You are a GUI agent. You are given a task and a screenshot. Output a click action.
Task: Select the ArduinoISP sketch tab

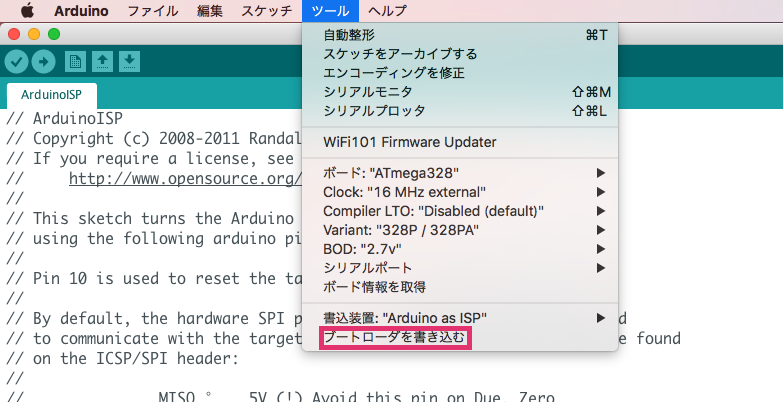click(51, 94)
